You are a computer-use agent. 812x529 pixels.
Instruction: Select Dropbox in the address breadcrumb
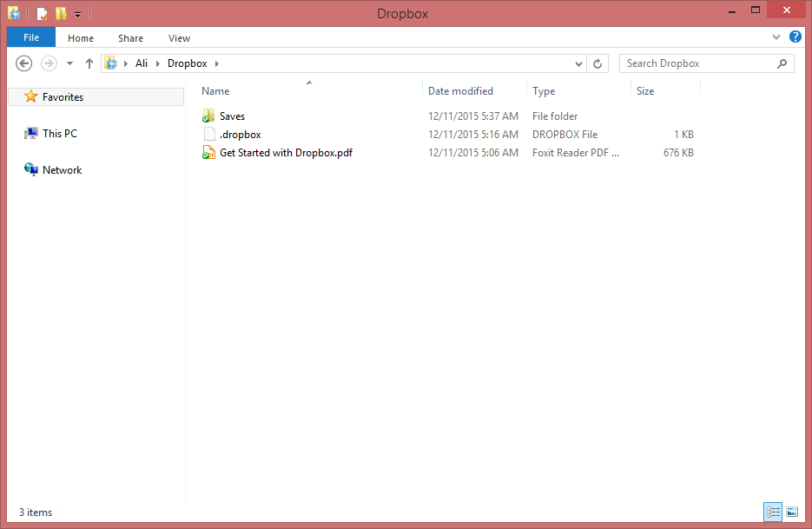pos(187,63)
